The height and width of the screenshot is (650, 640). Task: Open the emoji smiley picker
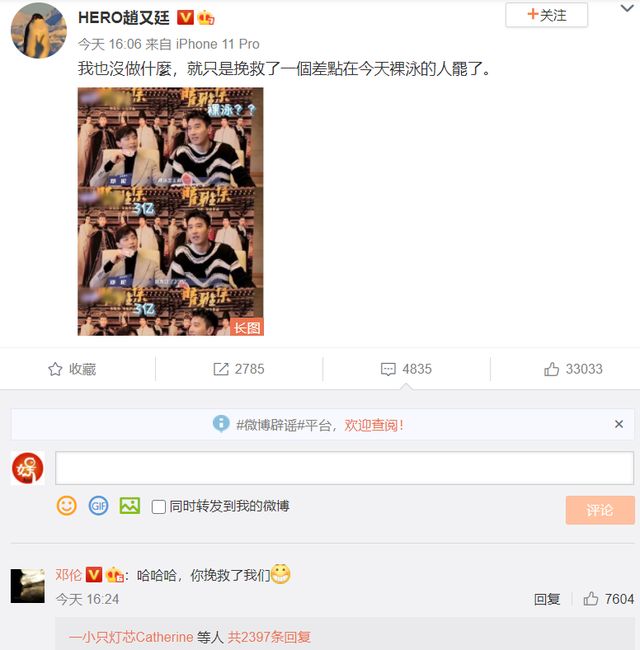(x=66, y=506)
